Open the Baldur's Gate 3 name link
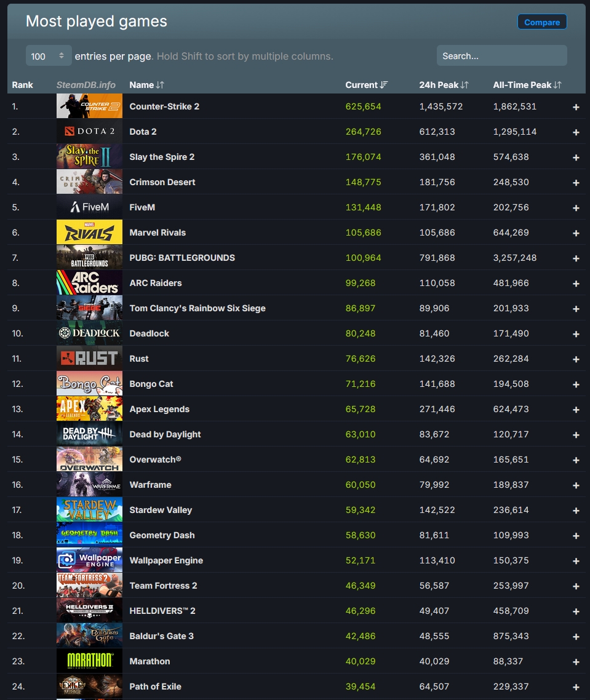The height and width of the screenshot is (700, 590). click(x=161, y=636)
